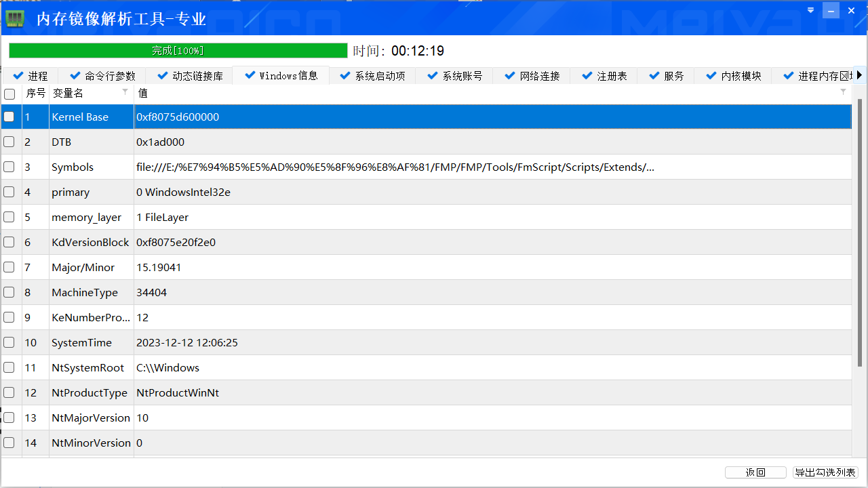Minimize the memory image analysis window

pyautogui.click(x=831, y=10)
